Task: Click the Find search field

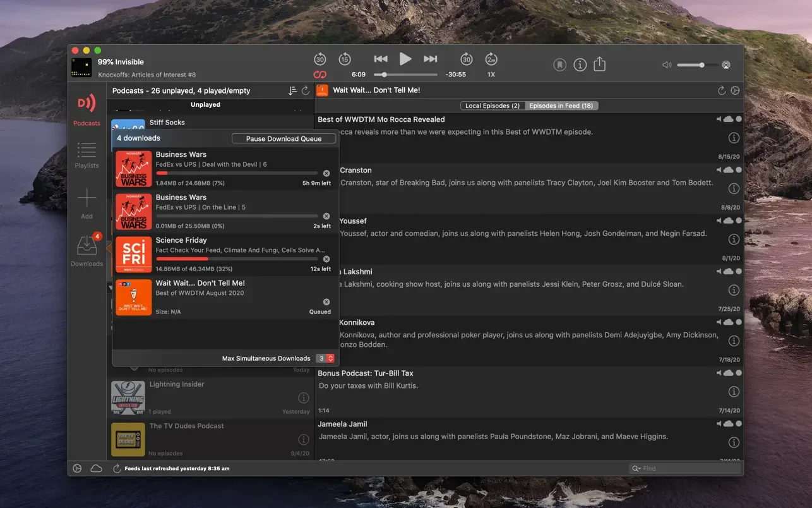Action: click(x=688, y=469)
